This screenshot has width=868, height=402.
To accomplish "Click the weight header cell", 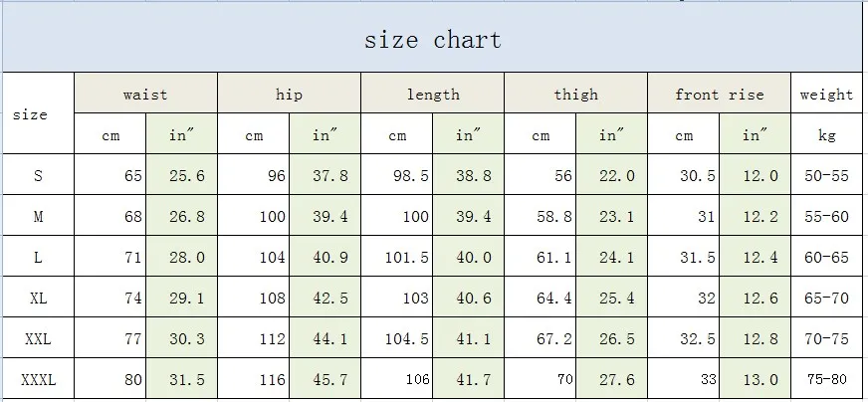I will pos(826,93).
